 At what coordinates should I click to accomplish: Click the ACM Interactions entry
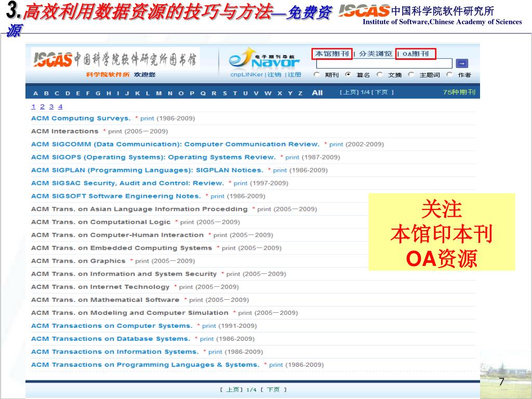pyautogui.click(x=65, y=131)
